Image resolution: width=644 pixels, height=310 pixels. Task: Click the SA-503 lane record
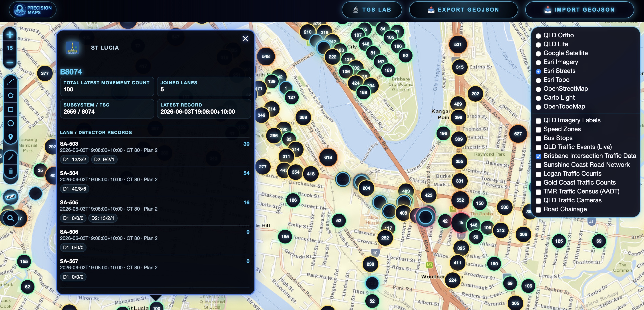tap(155, 152)
